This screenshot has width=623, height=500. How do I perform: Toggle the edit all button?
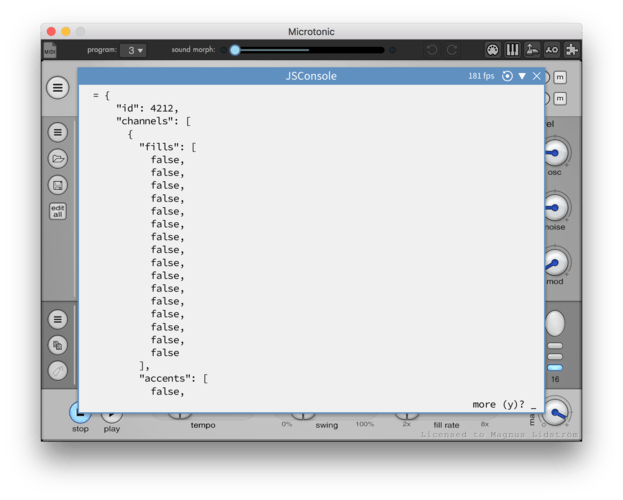(58, 211)
